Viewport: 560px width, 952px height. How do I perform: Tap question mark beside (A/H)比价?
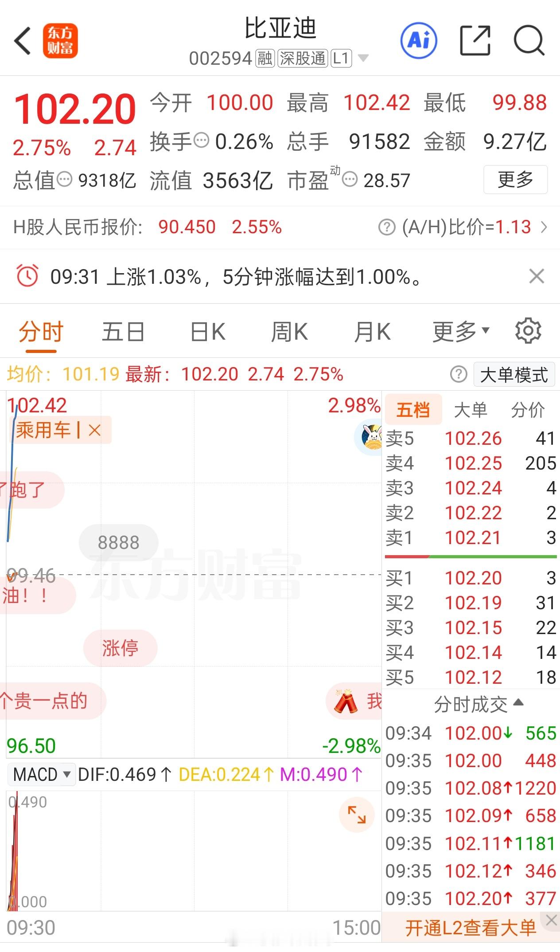(387, 227)
